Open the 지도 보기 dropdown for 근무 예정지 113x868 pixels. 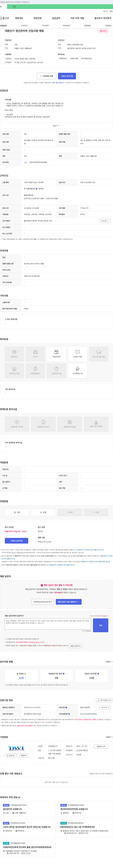[105, 221]
